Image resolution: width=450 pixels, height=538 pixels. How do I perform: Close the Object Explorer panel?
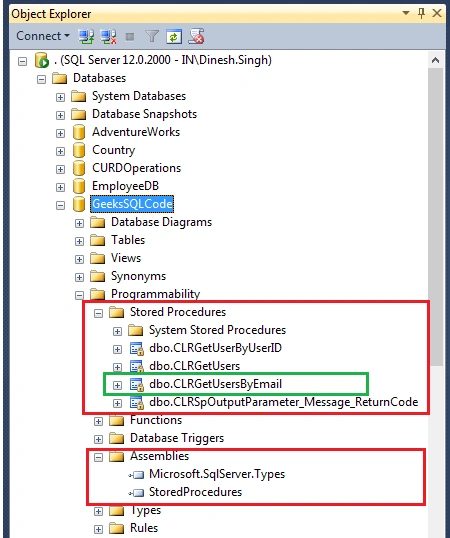click(x=437, y=13)
